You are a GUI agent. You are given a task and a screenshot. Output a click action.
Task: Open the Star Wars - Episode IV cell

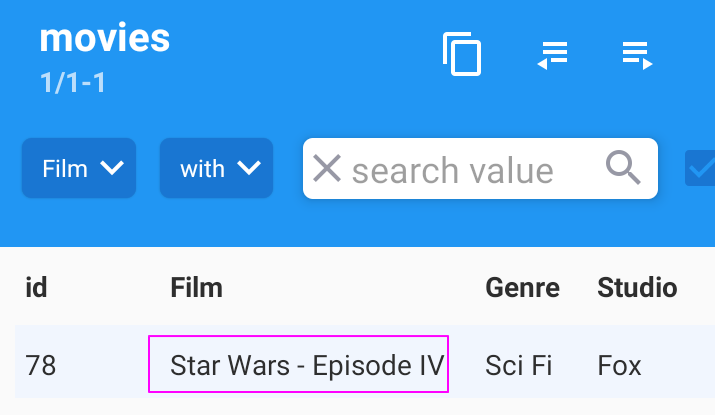point(299,365)
